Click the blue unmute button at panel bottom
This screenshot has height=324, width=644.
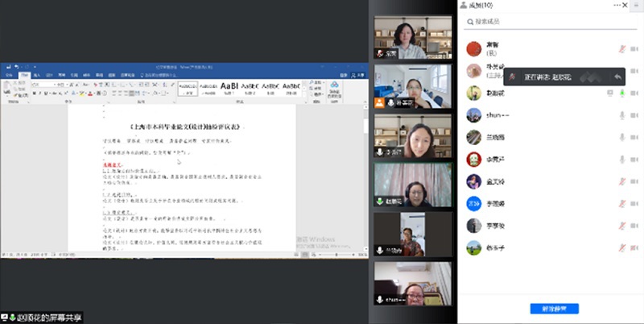click(x=554, y=309)
